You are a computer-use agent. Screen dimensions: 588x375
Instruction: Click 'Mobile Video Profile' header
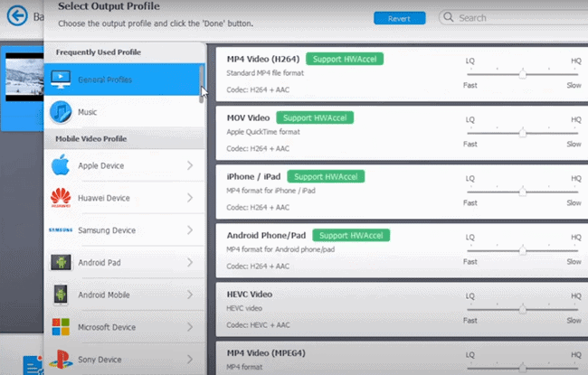[x=90, y=138]
